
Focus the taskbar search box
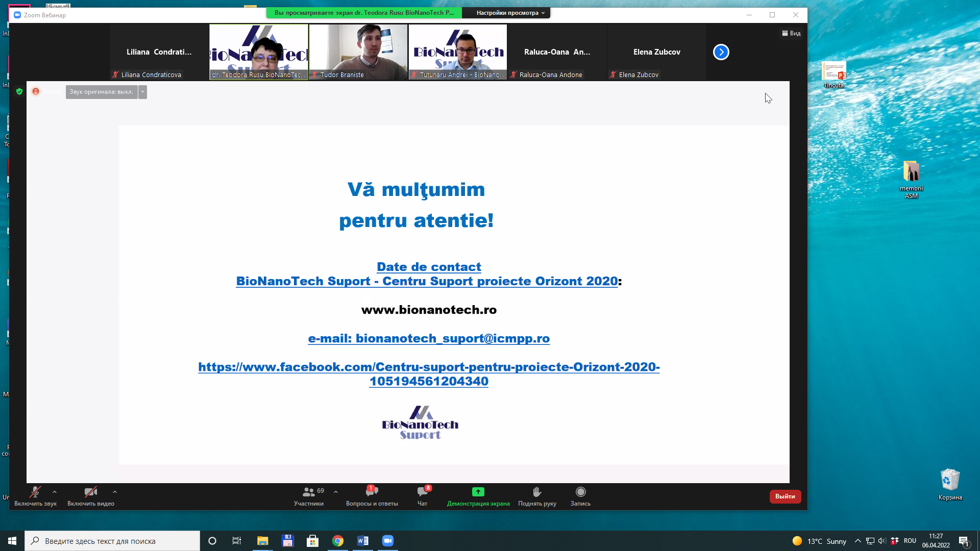112,541
